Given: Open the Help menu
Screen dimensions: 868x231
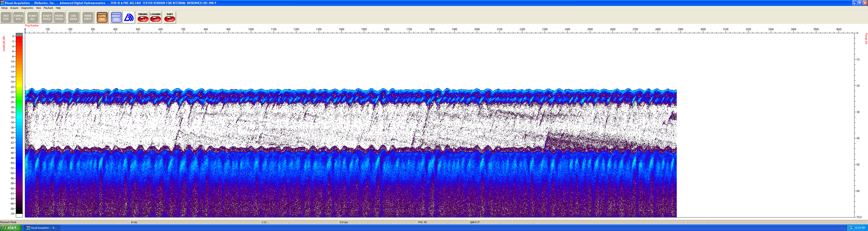Looking at the screenshot, I should point(58,8).
